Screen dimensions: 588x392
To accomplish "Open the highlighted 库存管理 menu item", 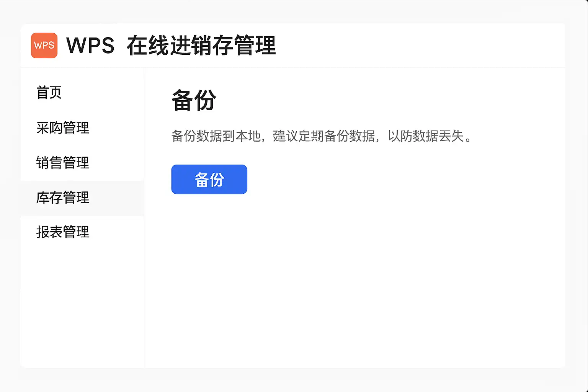I will (x=63, y=198).
